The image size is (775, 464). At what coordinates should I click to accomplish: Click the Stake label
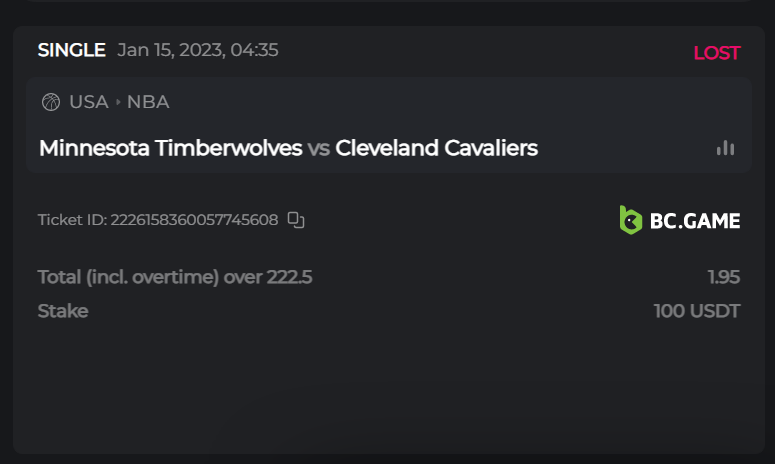(x=63, y=311)
